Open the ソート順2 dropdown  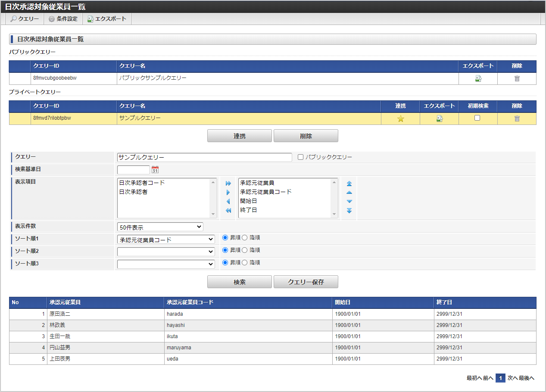click(x=166, y=252)
